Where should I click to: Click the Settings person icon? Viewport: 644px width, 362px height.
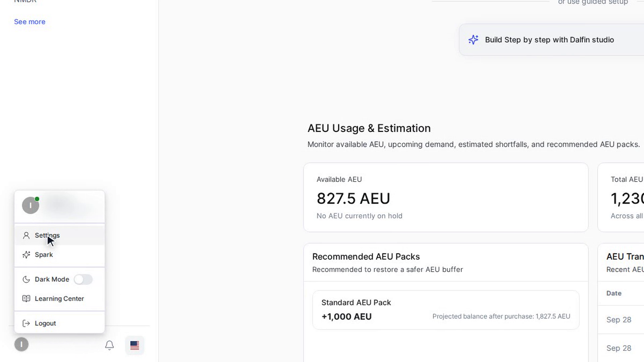pyautogui.click(x=26, y=235)
